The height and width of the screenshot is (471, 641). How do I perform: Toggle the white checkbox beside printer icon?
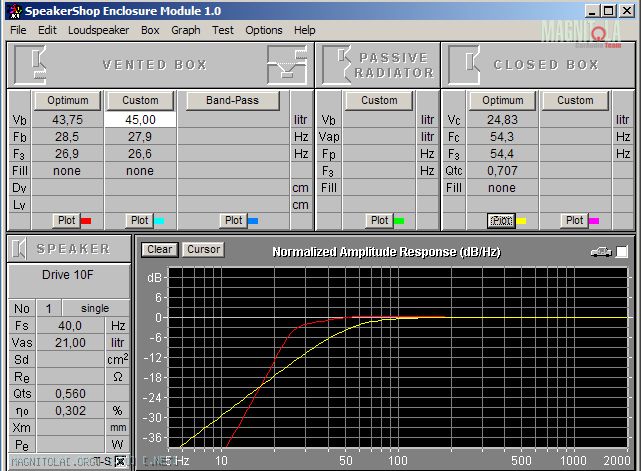(622, 251)
